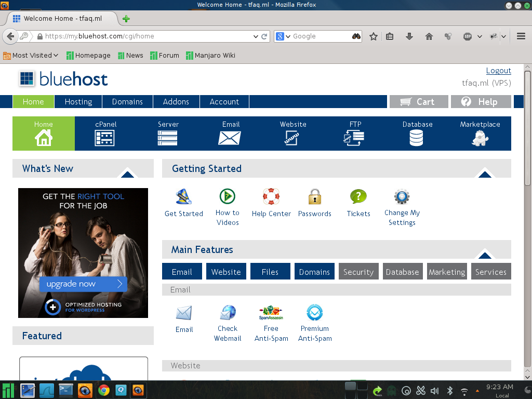
Task: Select the Database navigation icon
Action: 417,138
